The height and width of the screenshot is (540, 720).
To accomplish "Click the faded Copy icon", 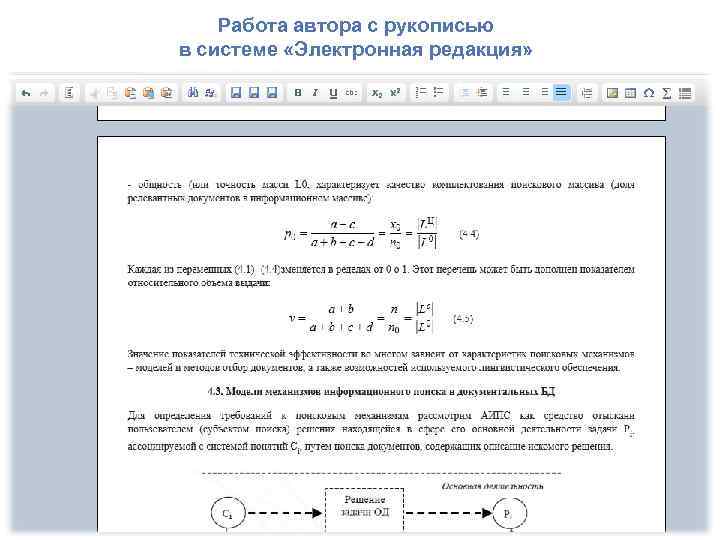I will pyautogui.click(x=112, y=93).
